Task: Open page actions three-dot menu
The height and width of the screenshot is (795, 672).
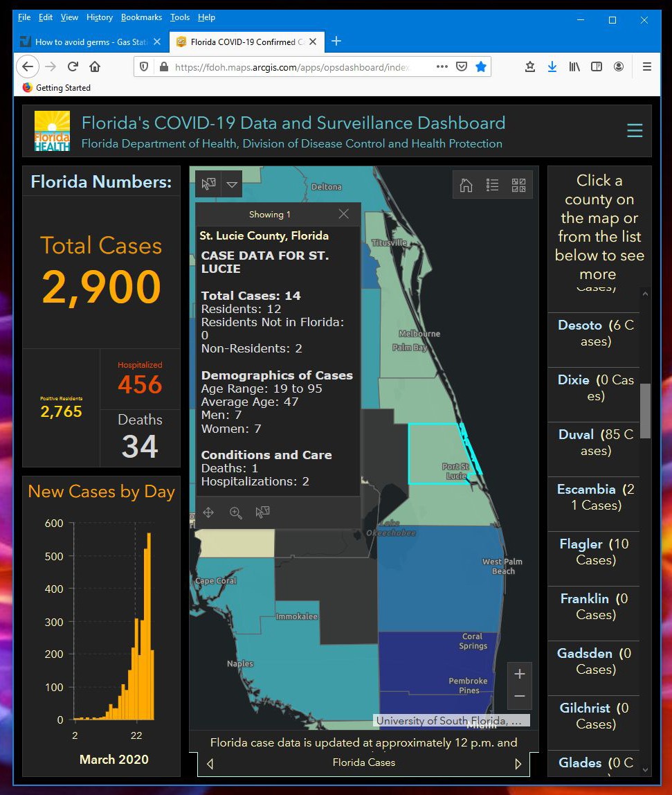Action: pos(442,66)
